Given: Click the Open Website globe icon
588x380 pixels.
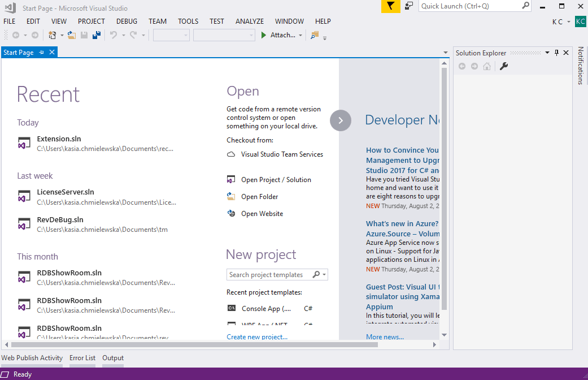Looking at the screenshot, I should [232, 213].
